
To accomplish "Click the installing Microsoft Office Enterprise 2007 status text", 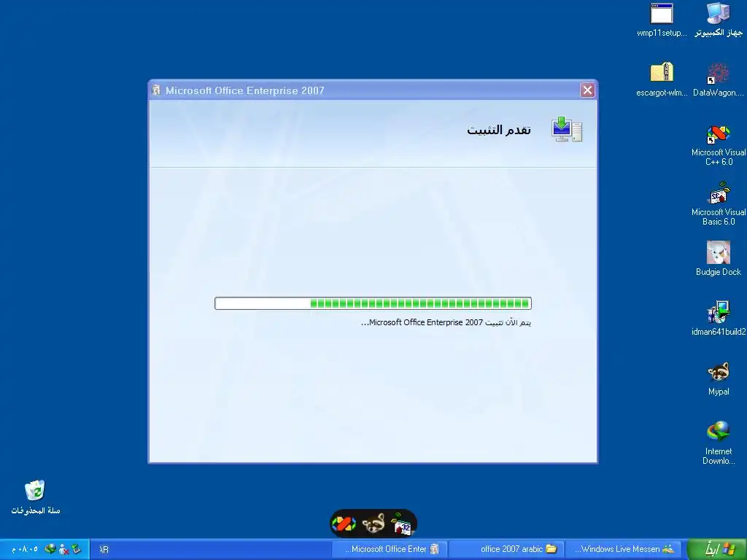I will click(446, 322).
